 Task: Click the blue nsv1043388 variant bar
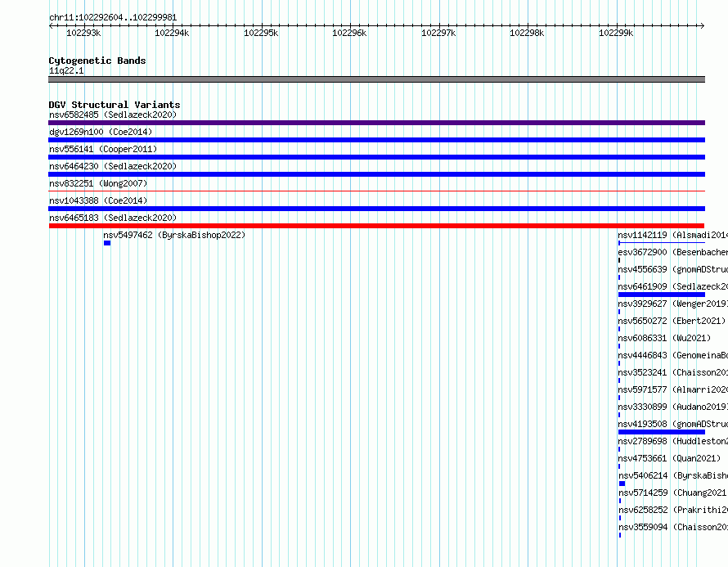376,209
